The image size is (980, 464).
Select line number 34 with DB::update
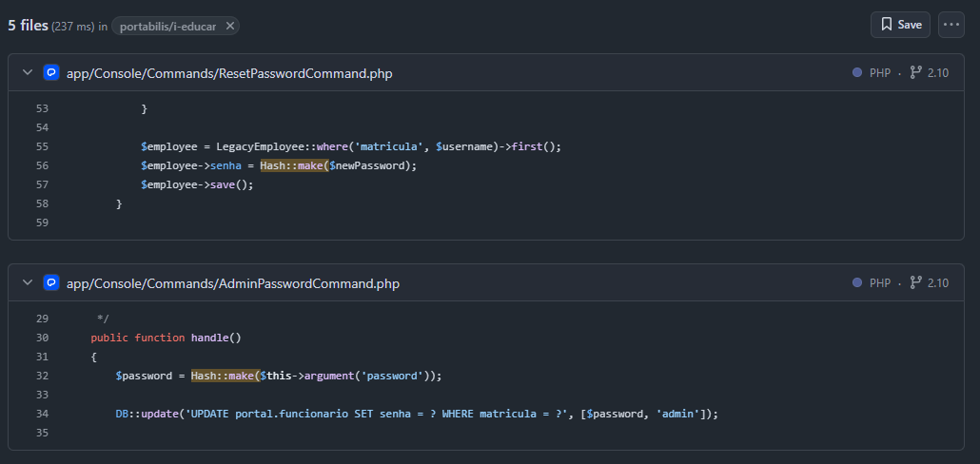tap(41, 414)
